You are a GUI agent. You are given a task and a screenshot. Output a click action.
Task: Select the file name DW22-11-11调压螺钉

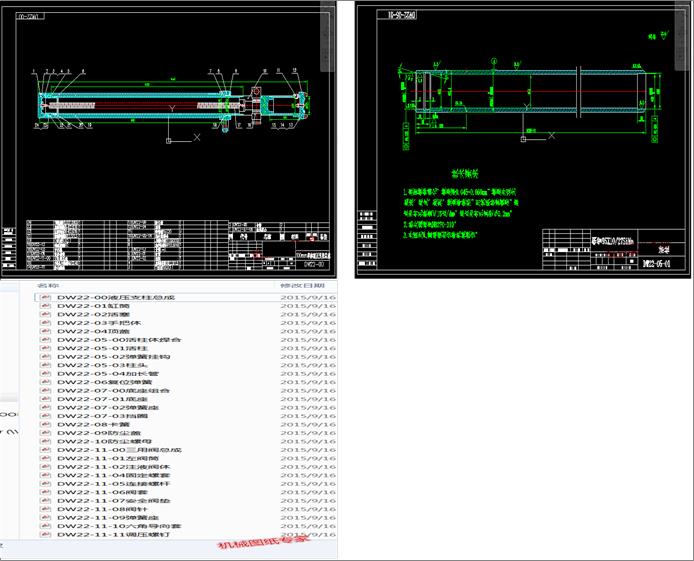(x=113, y=534)
